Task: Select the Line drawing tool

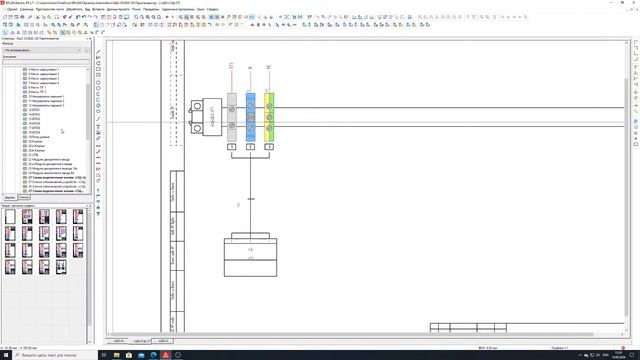Action: [98, 52]
